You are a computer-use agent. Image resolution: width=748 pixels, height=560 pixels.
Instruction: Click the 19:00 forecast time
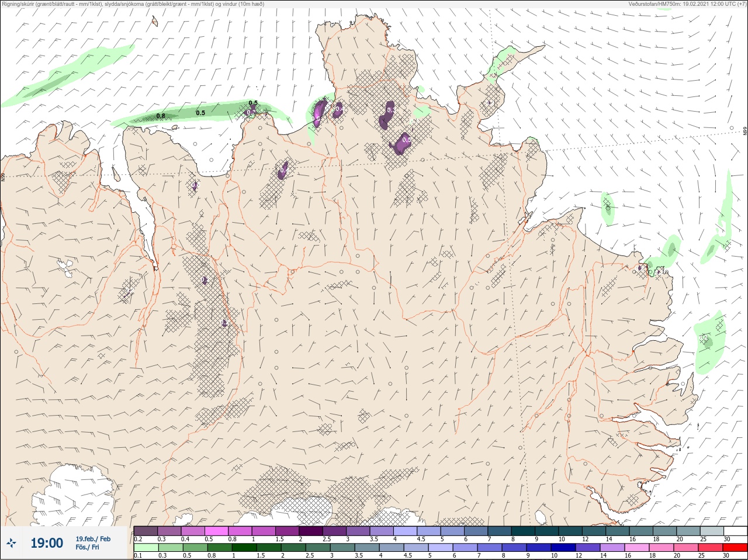[47, 543]
